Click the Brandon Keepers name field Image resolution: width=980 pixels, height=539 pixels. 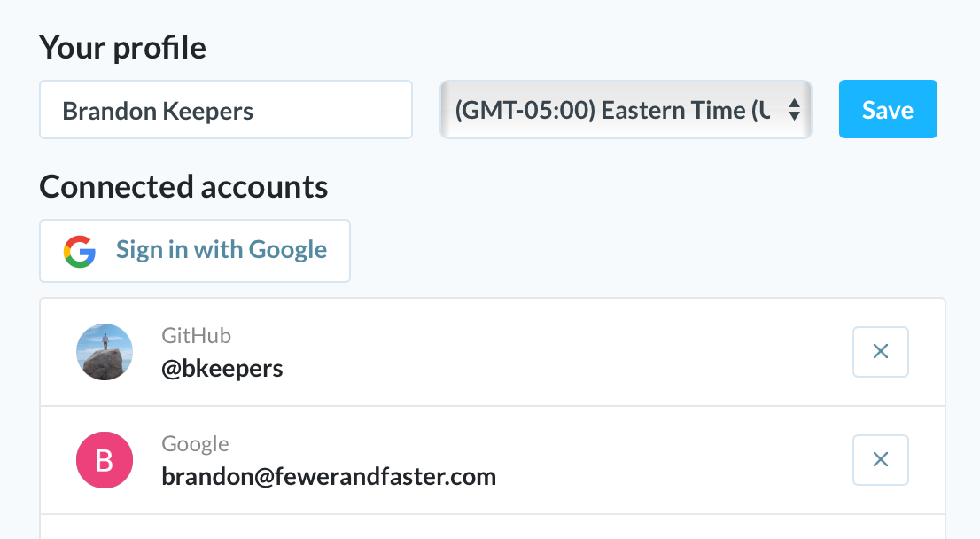226,109
